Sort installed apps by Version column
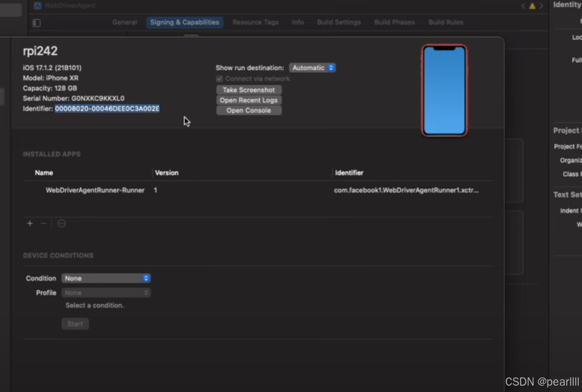Screen dimensions: 582x392 pyautogui.click(x=167, y=173)
